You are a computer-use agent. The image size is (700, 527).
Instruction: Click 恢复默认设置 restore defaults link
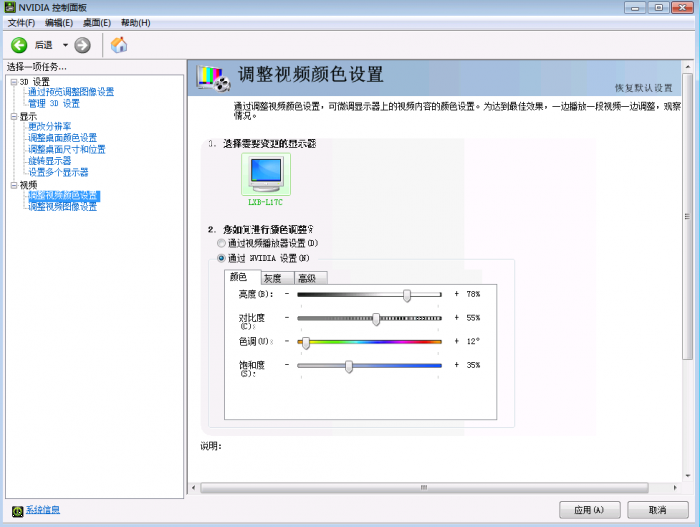[x=643, y=88]
